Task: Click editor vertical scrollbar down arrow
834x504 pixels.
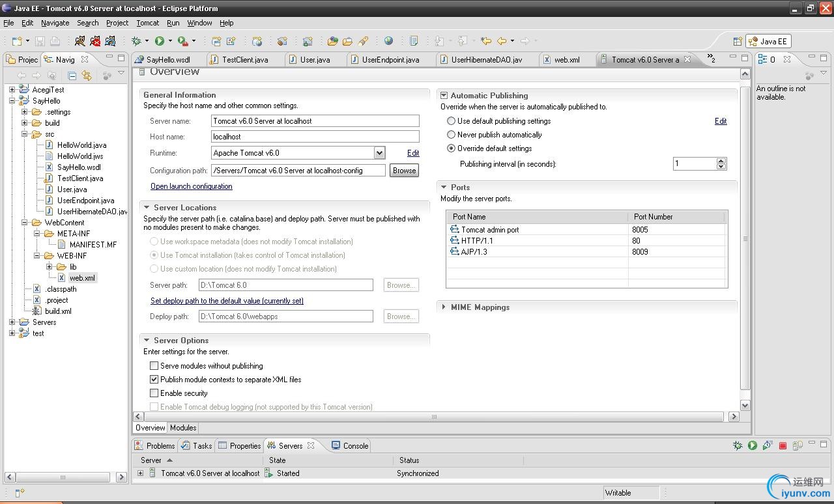Action: (x=745, y=406)
